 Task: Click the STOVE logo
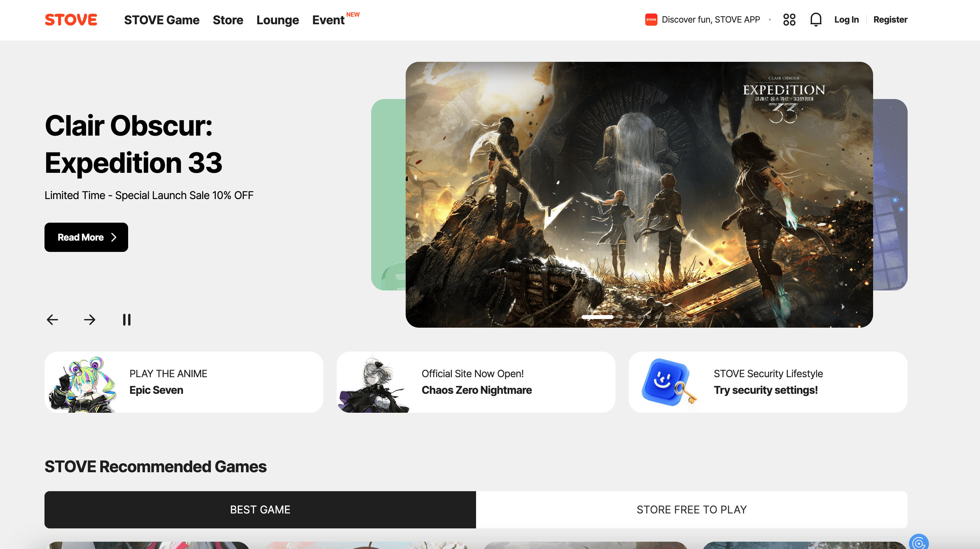tap(71, 20)
